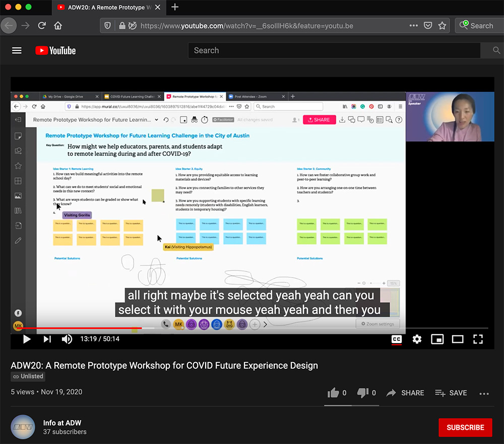504x444 pixels.
Task: Skip to the next video
Action: (47, 339)
